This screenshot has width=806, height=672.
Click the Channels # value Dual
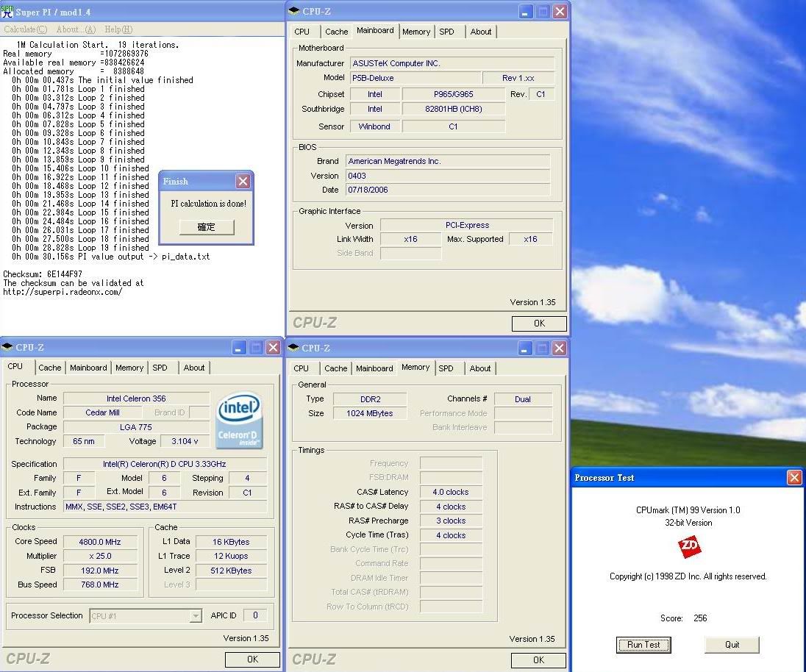(523, 399)
